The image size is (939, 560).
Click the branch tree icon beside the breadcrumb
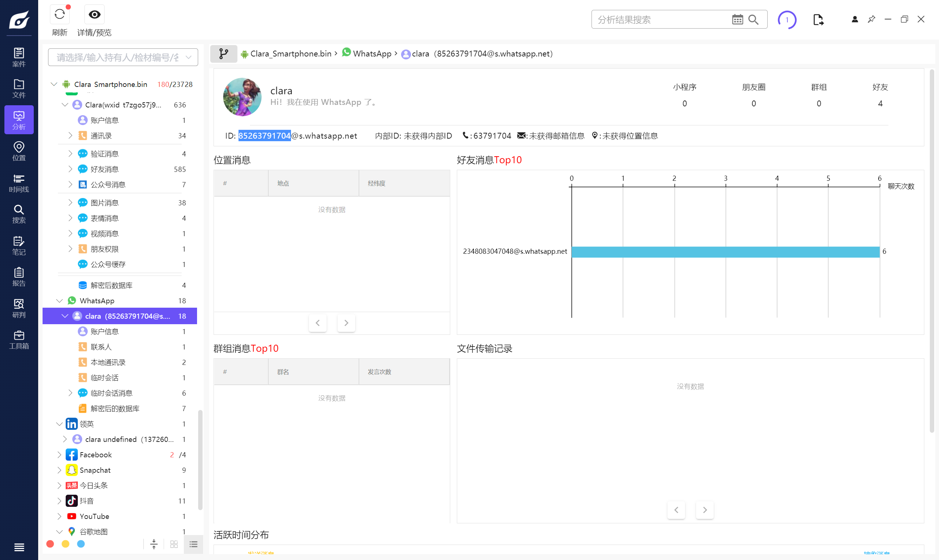point(223,54)
